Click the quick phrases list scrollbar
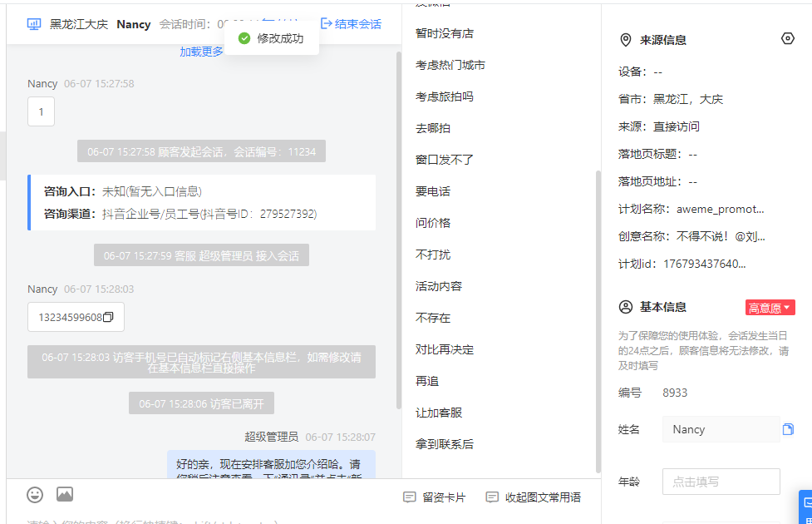 click(x=598, y=321)
